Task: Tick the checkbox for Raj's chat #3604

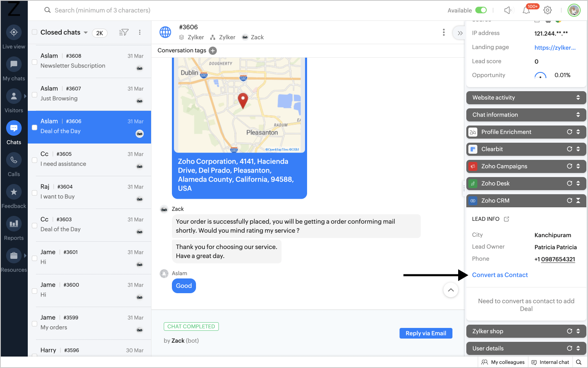Action: tap(35, 193)
